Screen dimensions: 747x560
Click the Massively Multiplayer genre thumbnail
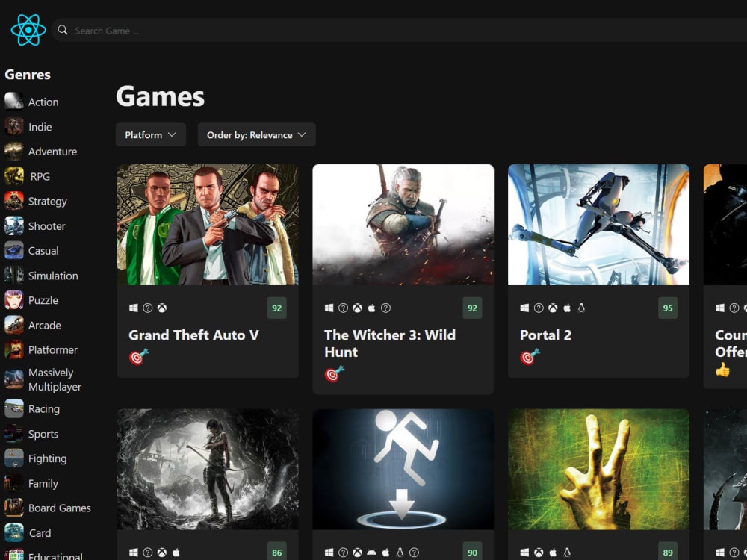coord(13,379)
